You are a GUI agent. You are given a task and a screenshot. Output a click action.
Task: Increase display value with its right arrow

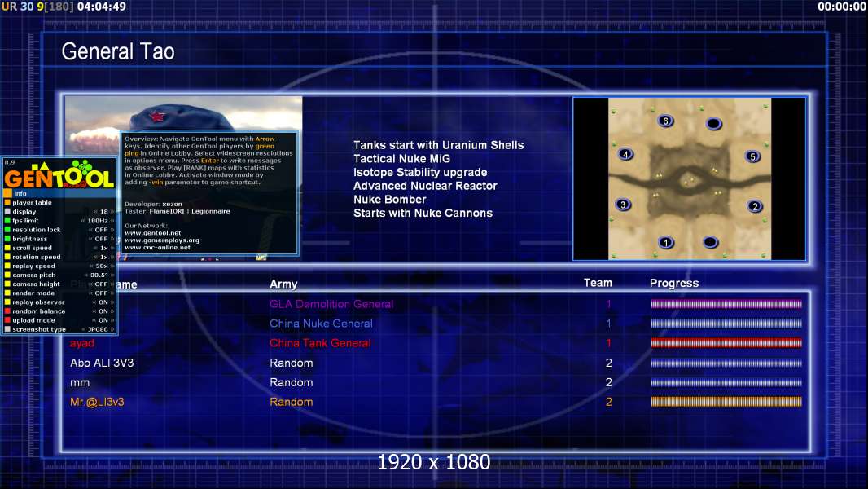112,212
